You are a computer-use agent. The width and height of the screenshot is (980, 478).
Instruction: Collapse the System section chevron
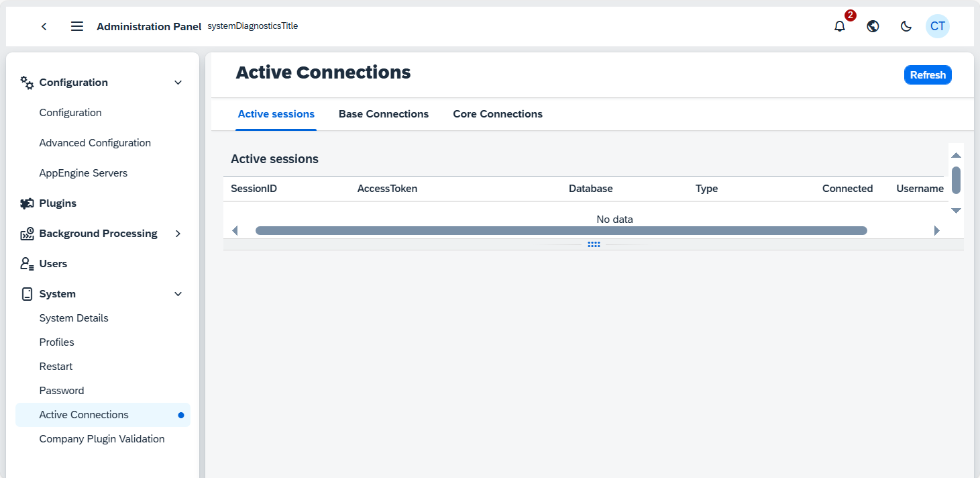click(x=178, y=293)
